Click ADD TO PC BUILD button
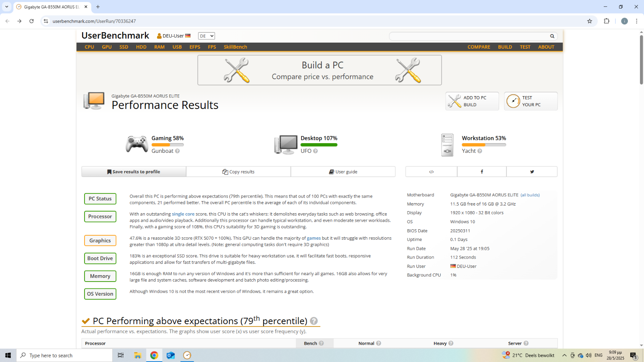Image resolution: width=644 pixels, height=362 pixels. 472,101
